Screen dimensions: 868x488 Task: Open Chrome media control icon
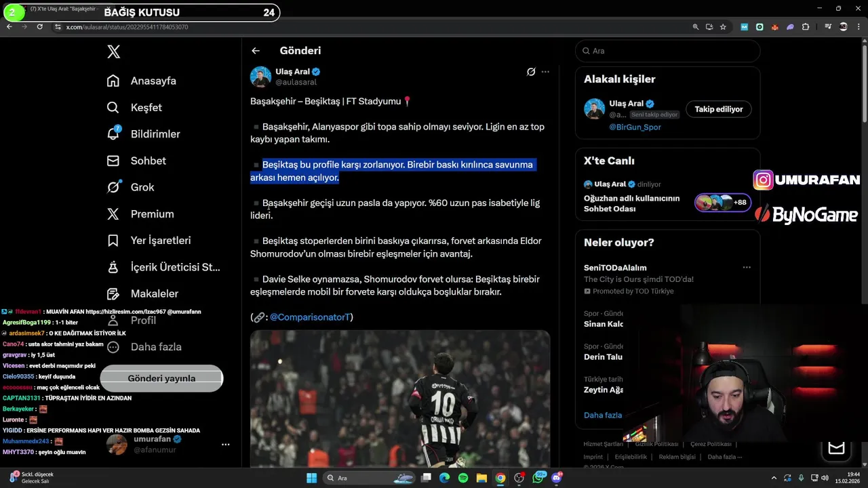coord(828,26)
